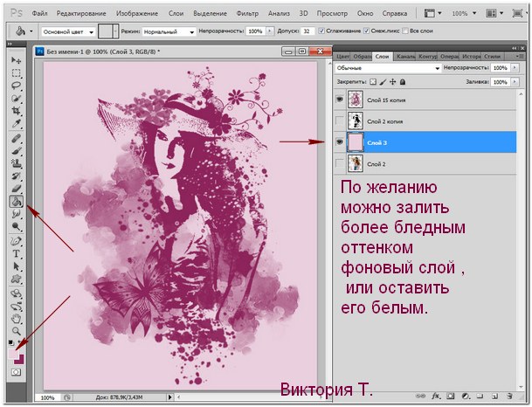Select the Healing Brush tool
Viewport: 532px width, 407px height.
pyautogui.click(x=16, y=138)
